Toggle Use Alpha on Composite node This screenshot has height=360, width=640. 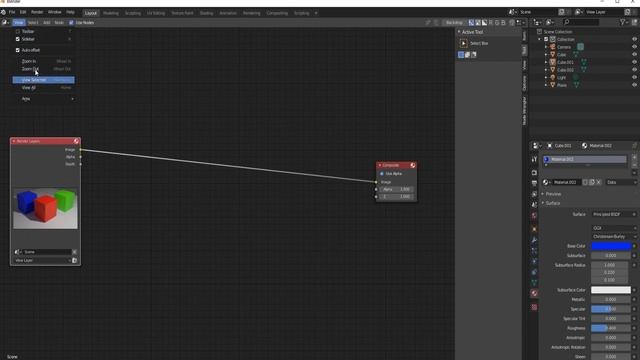click(x=382, y=174)
